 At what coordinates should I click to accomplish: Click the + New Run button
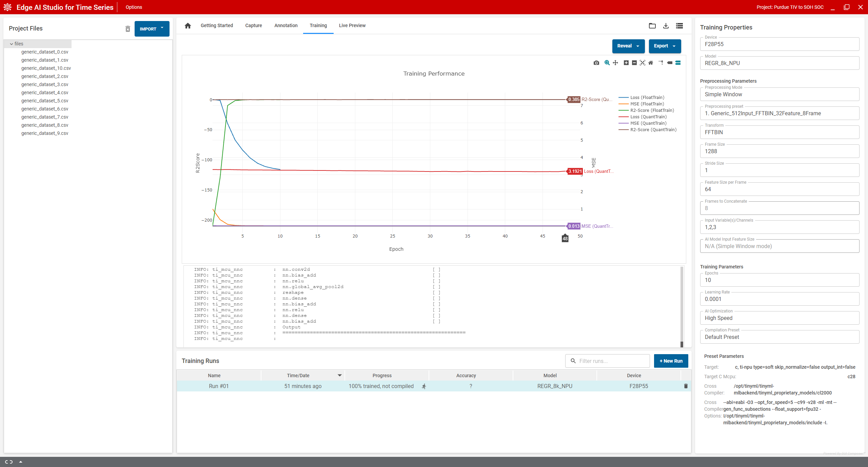[x=671, y=361]
